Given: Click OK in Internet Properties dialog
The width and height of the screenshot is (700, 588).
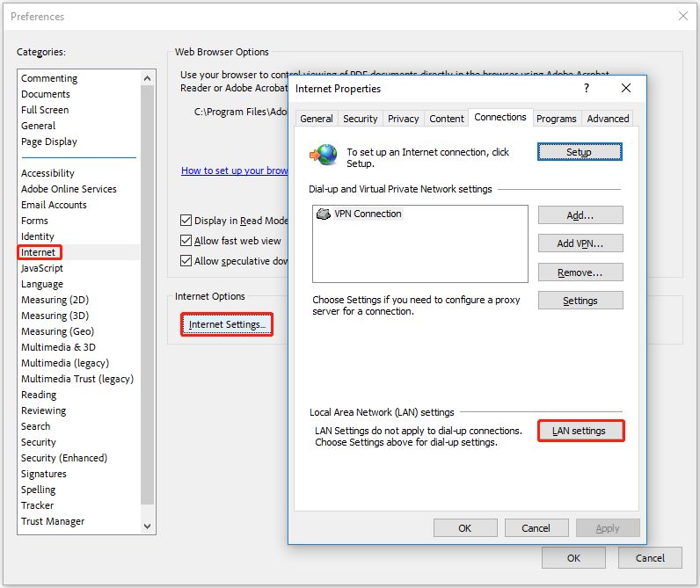Looking at the screenshot, I should (x=465, y=527).
